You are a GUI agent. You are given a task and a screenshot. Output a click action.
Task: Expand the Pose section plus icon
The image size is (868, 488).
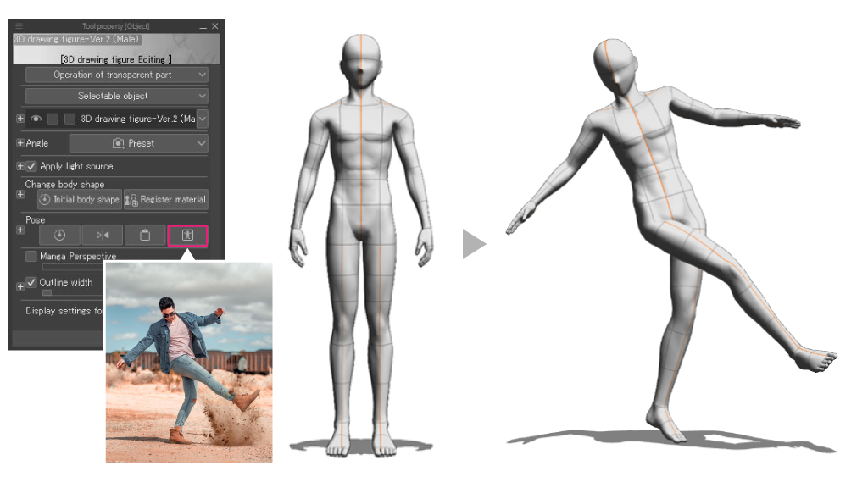[20, 230]
